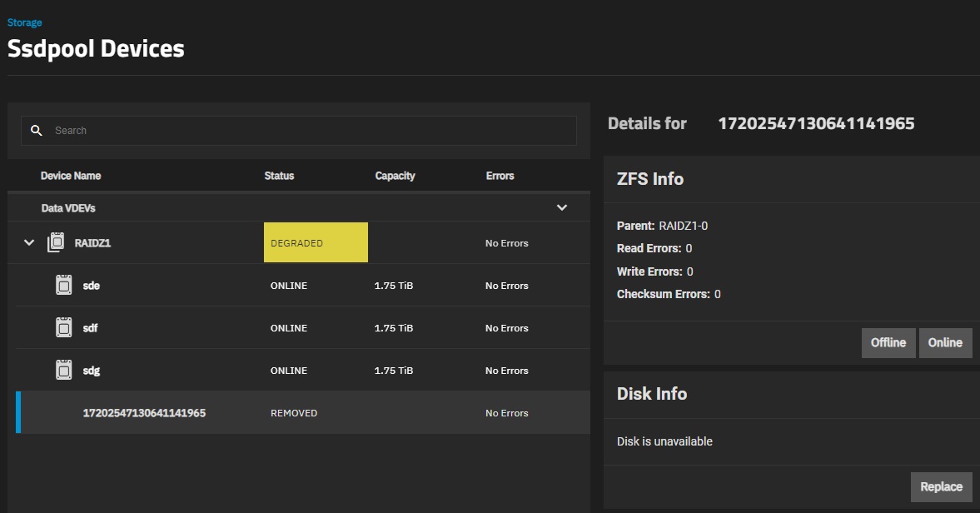Click the Online button
This screenshot has width=980, height=513.
click(x=945, y=342)
